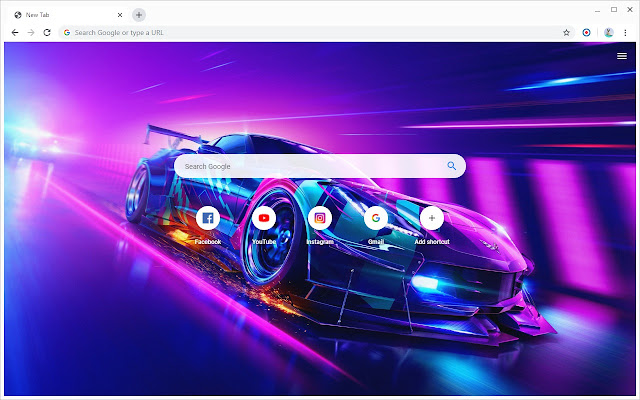
Task: Open the Gmail shortcut
Action: point(376,218)
